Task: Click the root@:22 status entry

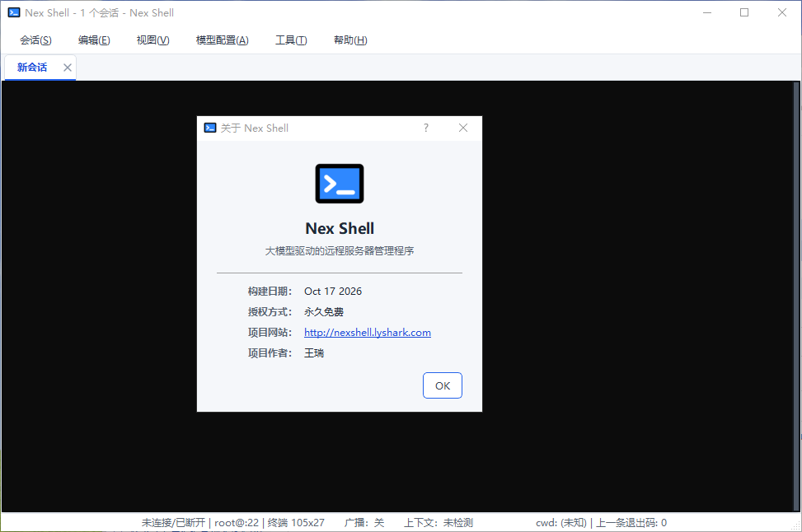Action: [x=237, y=523]
